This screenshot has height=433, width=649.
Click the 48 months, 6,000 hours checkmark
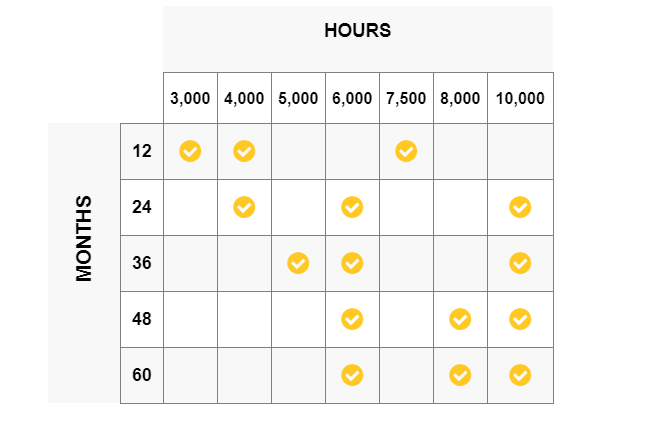pos(352,319)
